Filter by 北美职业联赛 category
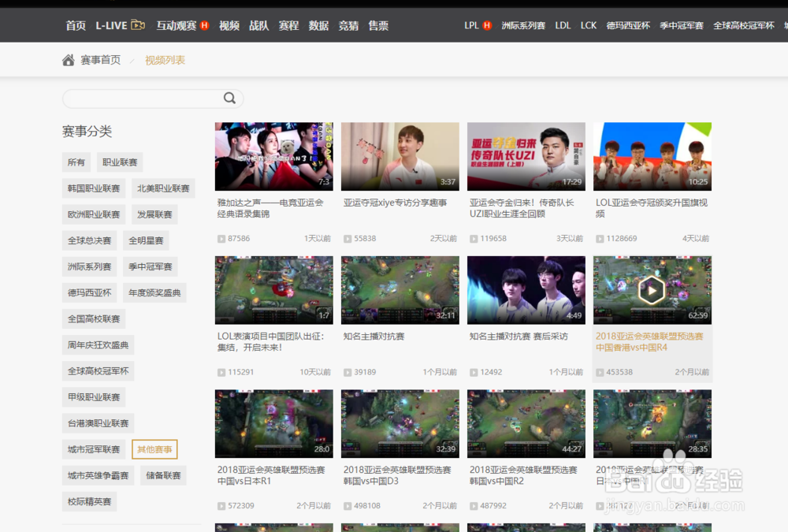This screenshot has width=788, height=532. pyautogui.click(x=163, y=188)
